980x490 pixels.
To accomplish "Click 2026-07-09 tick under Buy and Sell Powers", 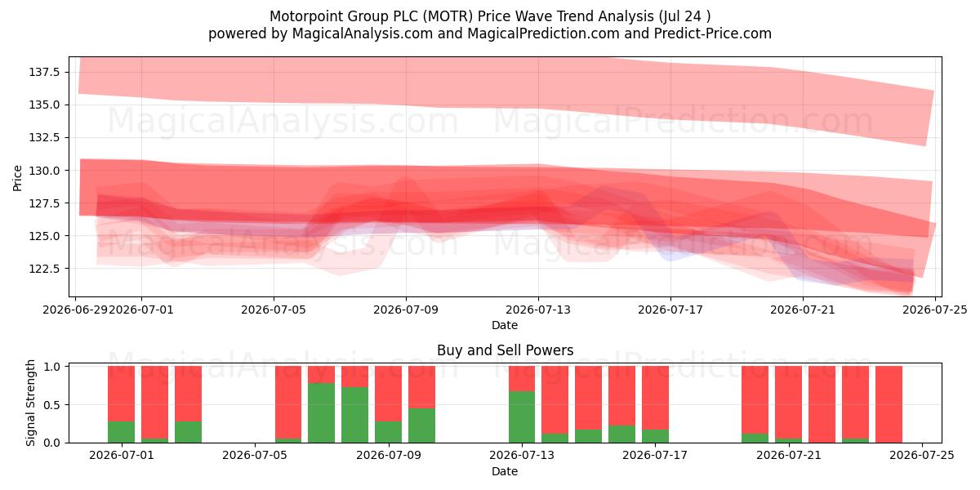I will click(x=388, y=456).
